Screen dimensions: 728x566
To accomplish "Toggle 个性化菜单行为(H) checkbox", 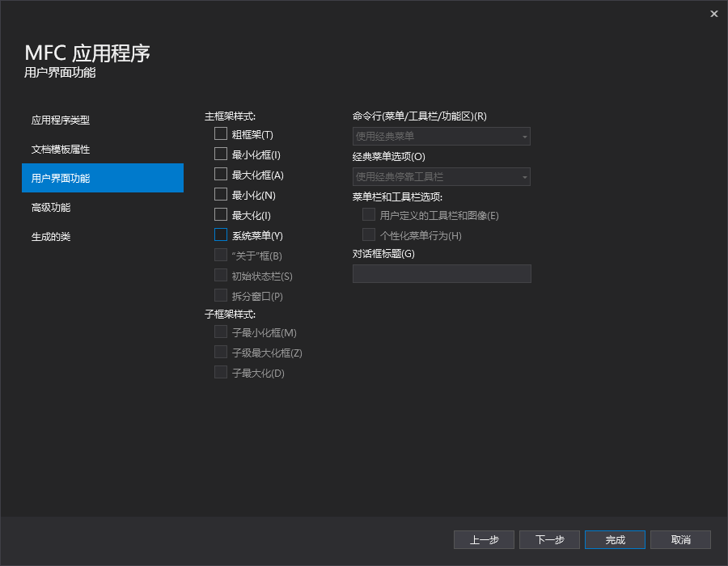I will [369, 234].
